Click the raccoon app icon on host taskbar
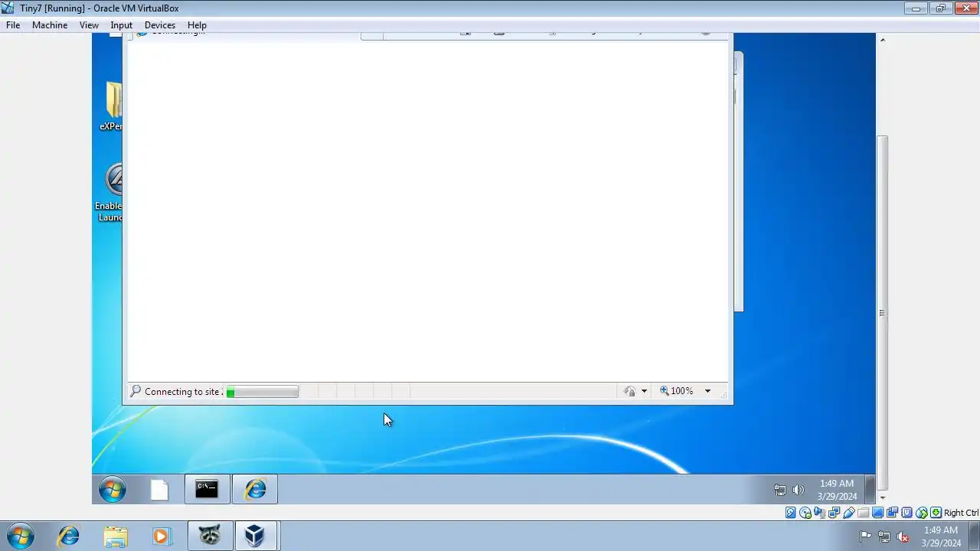Screen dimensions: 980x551 pos(209,536)
